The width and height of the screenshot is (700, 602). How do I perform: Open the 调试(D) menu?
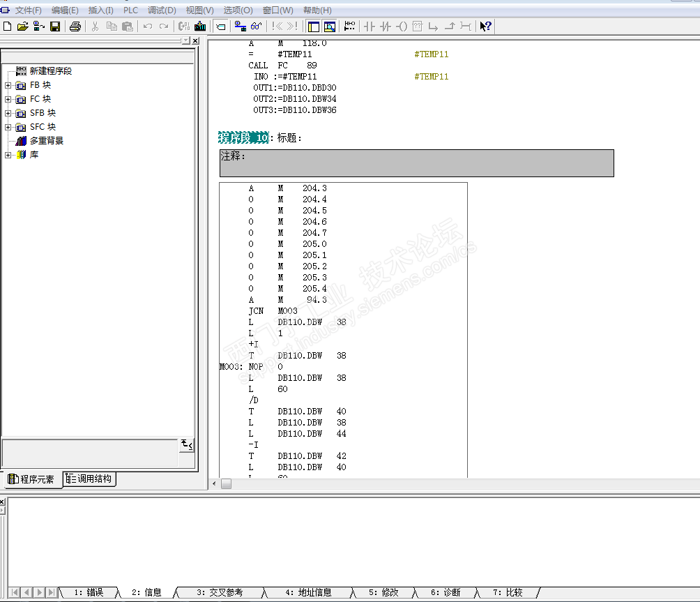click(162, 10)
